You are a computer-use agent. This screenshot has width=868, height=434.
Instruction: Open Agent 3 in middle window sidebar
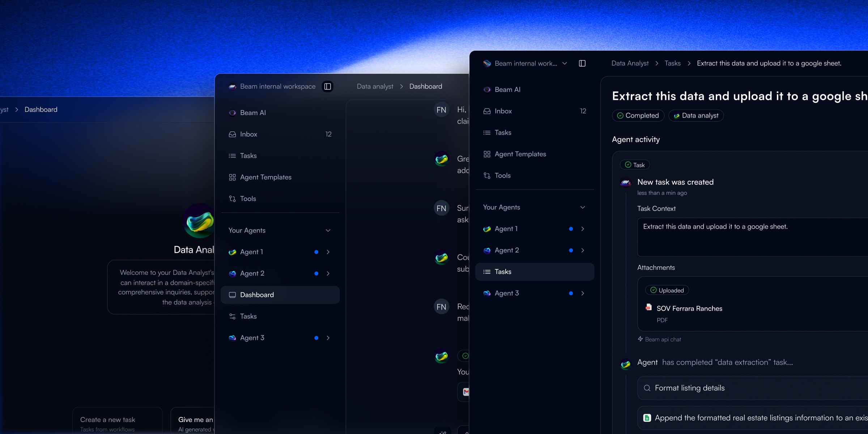(x=252, y=338)
